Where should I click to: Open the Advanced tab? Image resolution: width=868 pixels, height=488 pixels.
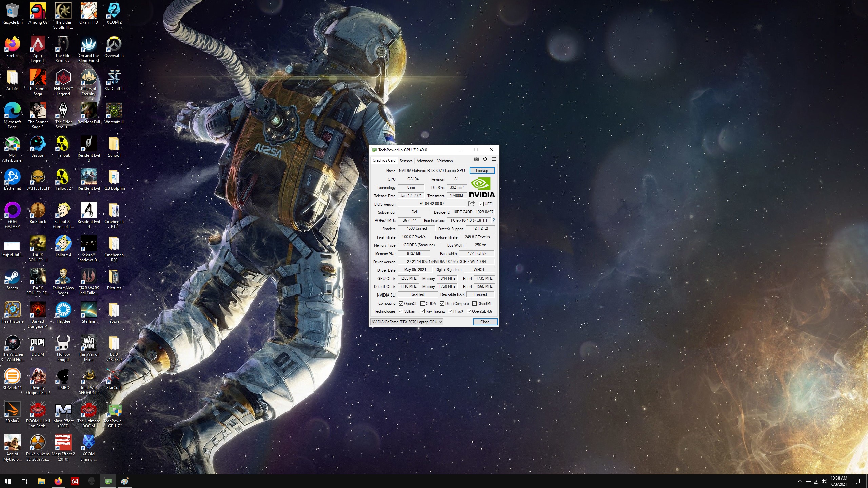click(x=425, y=161)
